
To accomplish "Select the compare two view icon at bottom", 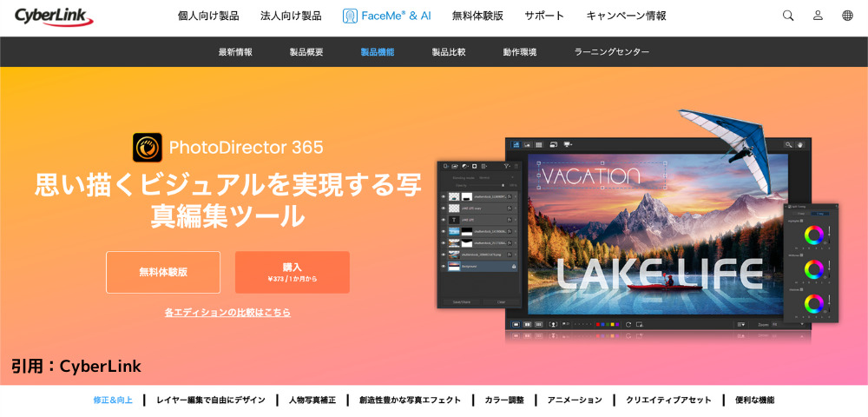I will point(528,325).
